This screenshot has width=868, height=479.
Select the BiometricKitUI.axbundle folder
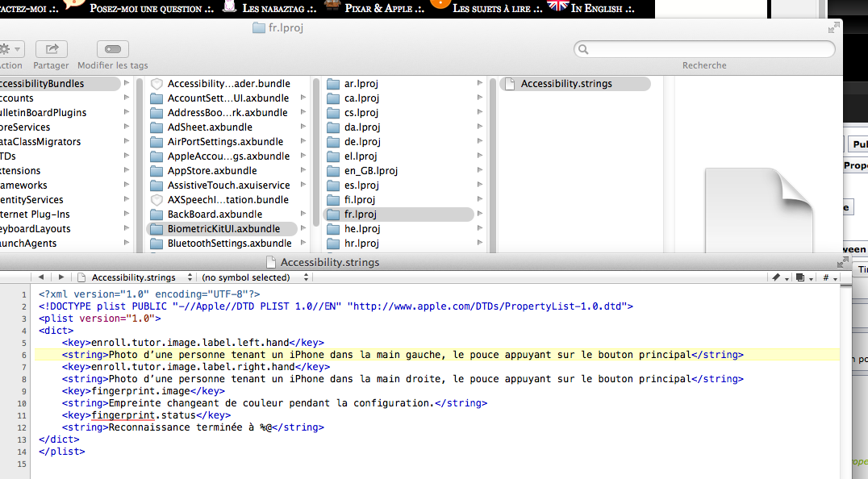223,229
